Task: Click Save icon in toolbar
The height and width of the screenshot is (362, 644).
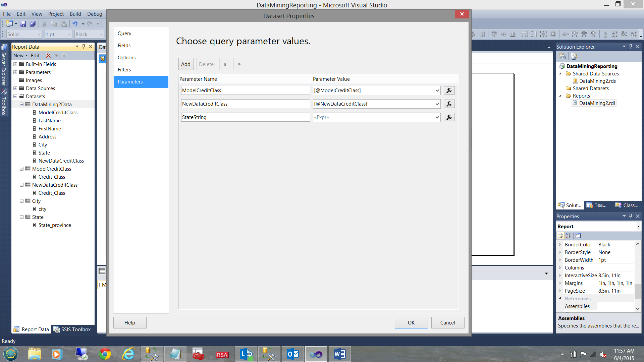Action: click(x=23, y=24)
